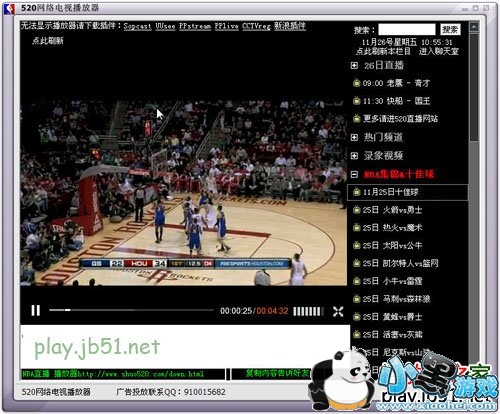Play 25日 太阳vs公牛 highlights
Screen dimensions: 500x414
click(392, 246)
